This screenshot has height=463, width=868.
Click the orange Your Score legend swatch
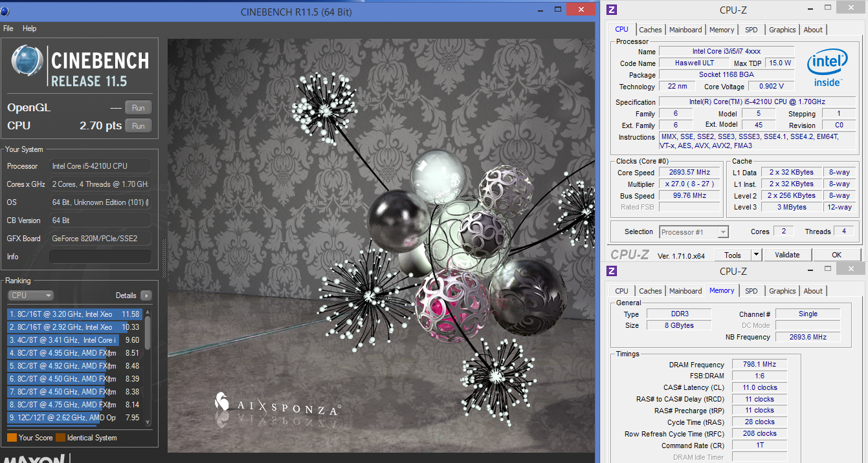pyautogui.click(x=12, y=438)
